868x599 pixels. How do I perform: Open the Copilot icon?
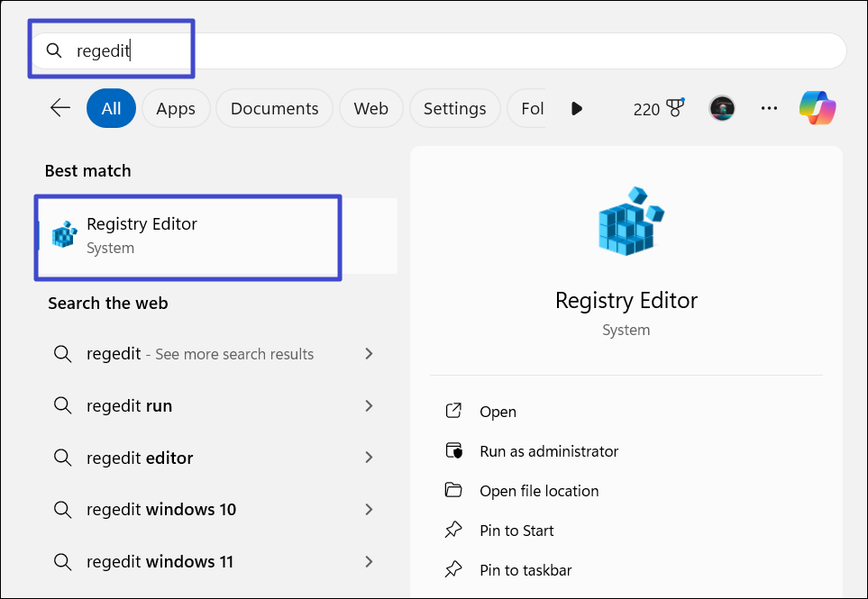tap(818, 108)
